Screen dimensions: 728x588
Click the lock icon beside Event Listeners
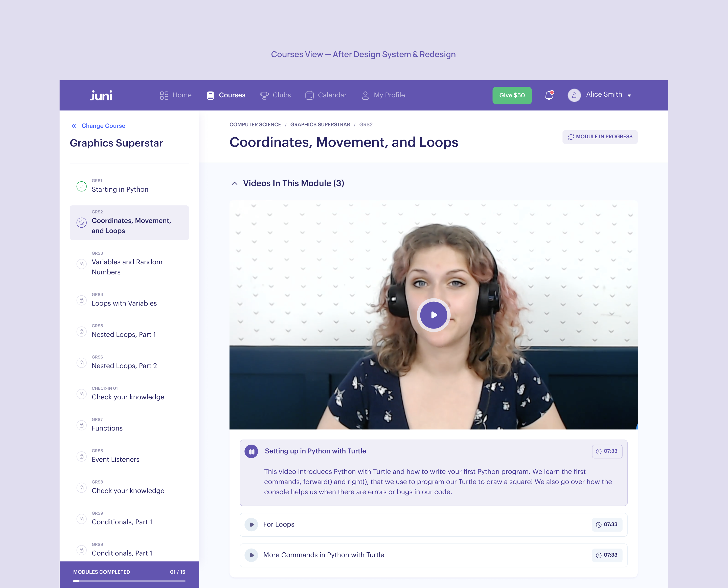[82, 456]
